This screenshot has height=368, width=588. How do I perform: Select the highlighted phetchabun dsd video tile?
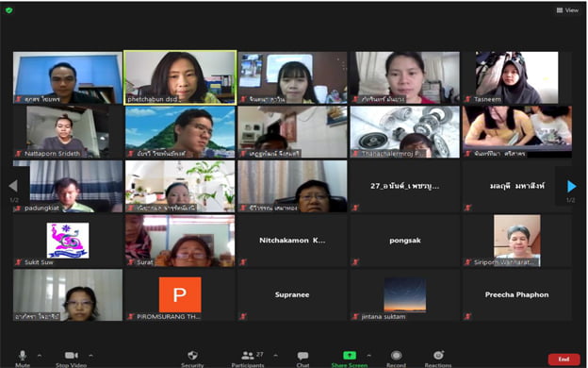pos(180,77)
